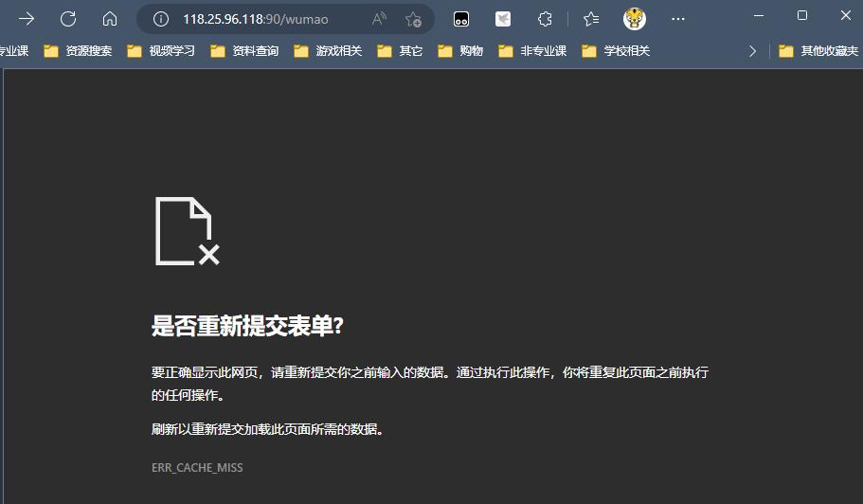Open the favorites list panel
This screenshot has width=863, height=504.
591,19
